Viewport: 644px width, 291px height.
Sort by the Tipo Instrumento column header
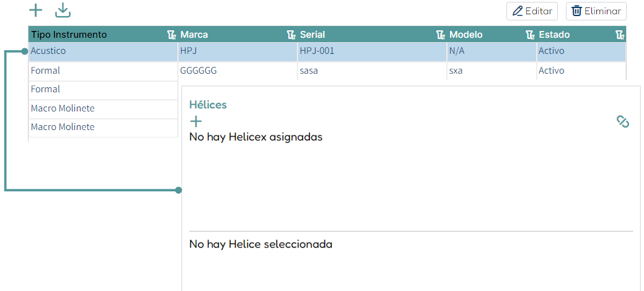pos(69,35)
